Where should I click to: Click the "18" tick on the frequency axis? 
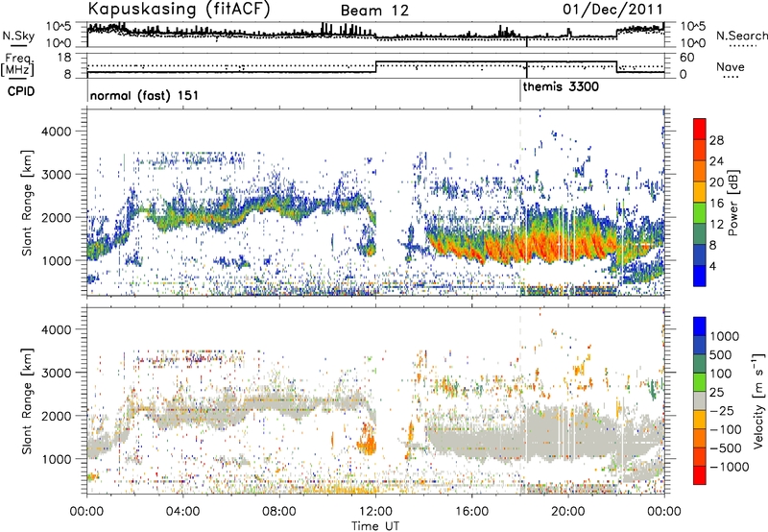tap(64, 58)
